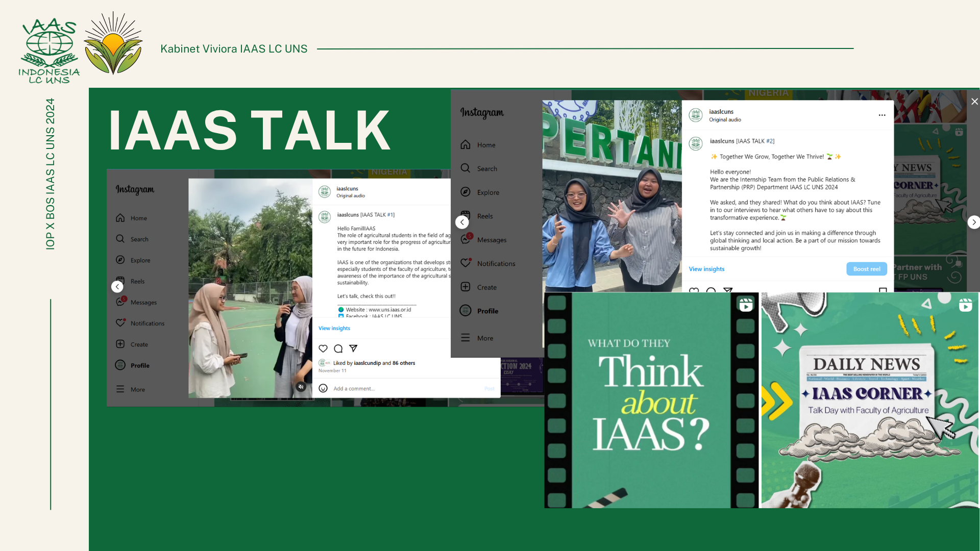Click the Instagram logo in the IAAS TALK #2 screenshot
Viewport: 980px width, 551px height.
coord(482,113)
